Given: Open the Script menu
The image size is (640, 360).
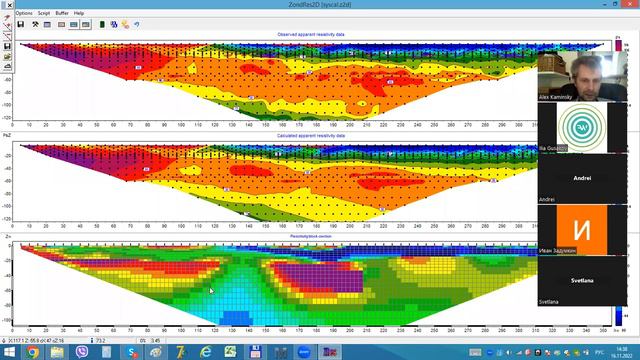Looking at the screenshot, I should 44,13.
